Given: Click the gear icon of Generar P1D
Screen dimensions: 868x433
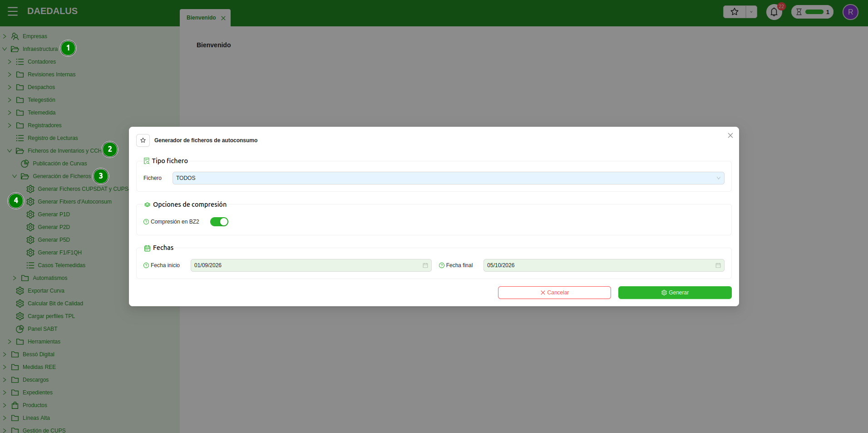Looking at the screenshot, I should 30,214.
